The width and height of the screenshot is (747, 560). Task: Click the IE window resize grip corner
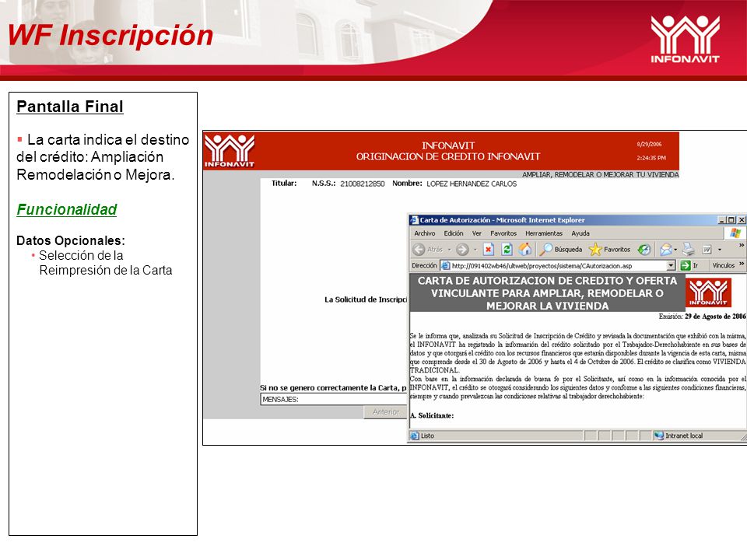pos(743,436)
